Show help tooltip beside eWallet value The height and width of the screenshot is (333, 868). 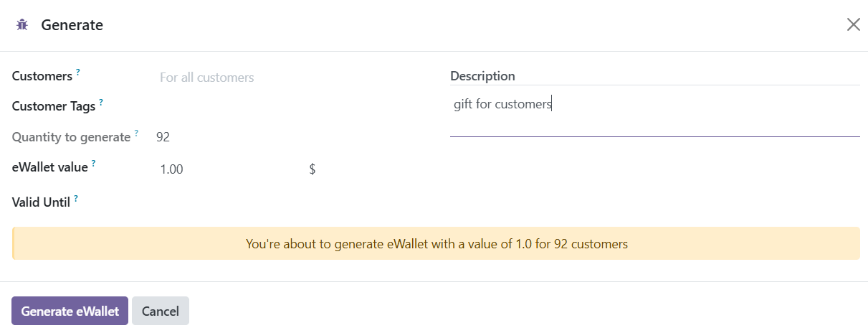point(93,164)
